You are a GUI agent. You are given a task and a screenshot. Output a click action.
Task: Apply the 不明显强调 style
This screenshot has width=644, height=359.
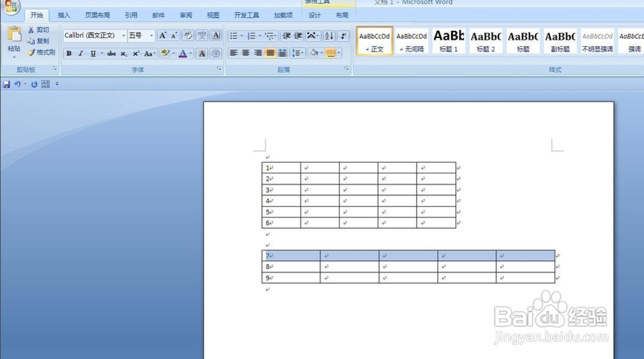point(597,41)
